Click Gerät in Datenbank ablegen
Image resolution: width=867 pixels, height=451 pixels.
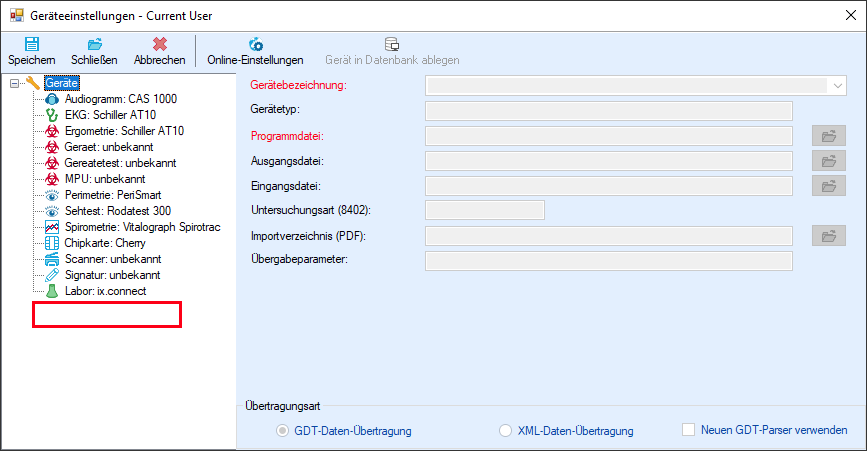[392, 51]
